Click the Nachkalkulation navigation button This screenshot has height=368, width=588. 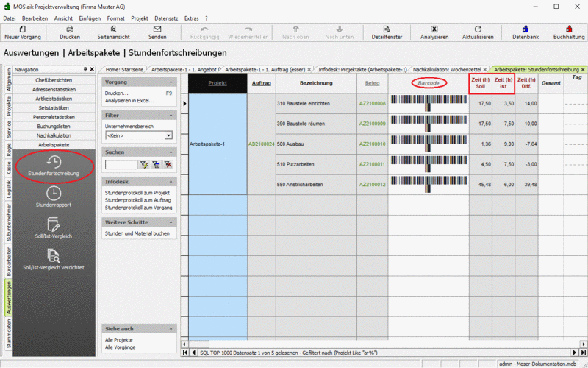(54, 135)
